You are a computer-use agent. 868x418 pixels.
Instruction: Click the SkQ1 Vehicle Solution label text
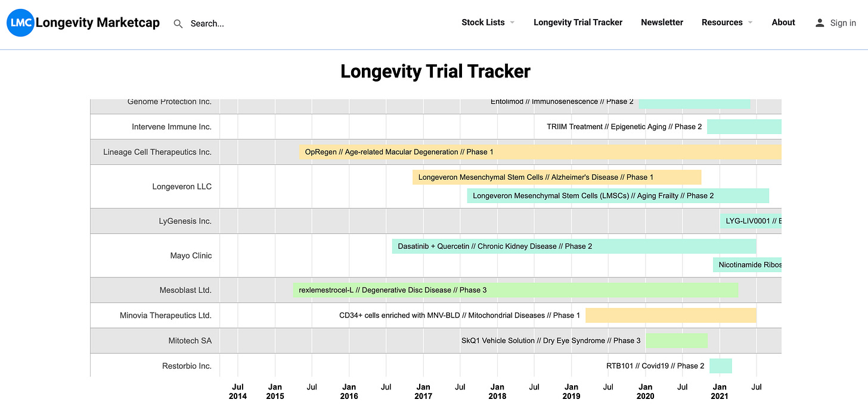[551, 341]
